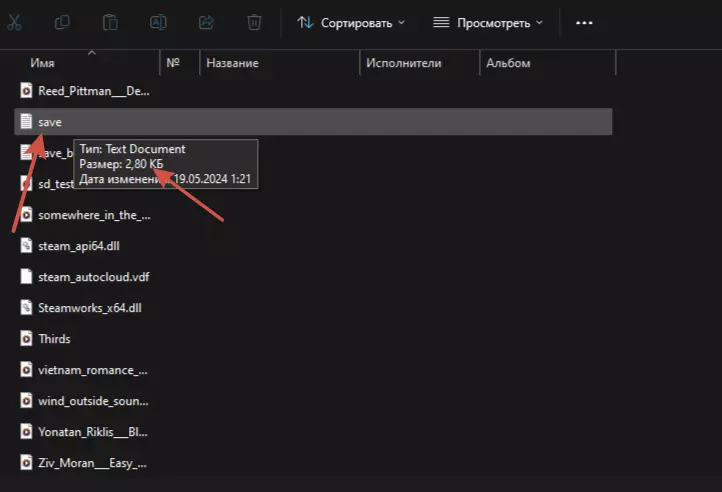Click the Paste clipboard icon
The height and width of the screenshot is (492, 722).
(x=110, y=22)
